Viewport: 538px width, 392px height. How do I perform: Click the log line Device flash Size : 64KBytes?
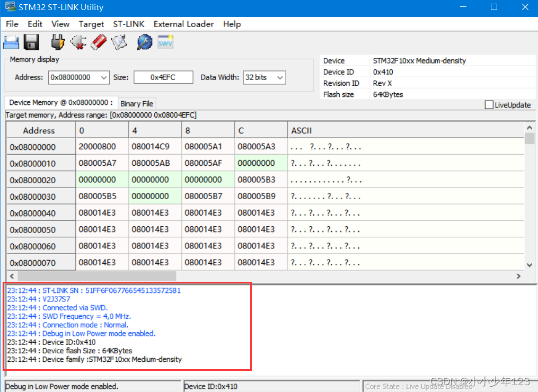pyautogui.click(x=69, y=351)
